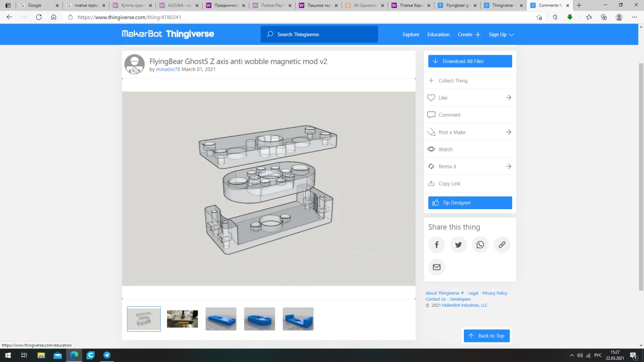Screen dimensions: 644x362
Task: Expand the Remix it row arrow
Action: click(x=509, y=166)
